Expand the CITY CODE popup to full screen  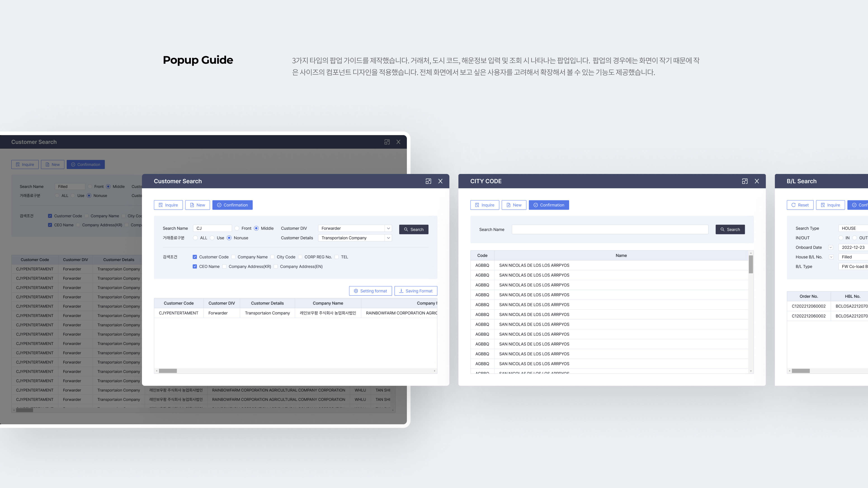(x=745, y=181)
